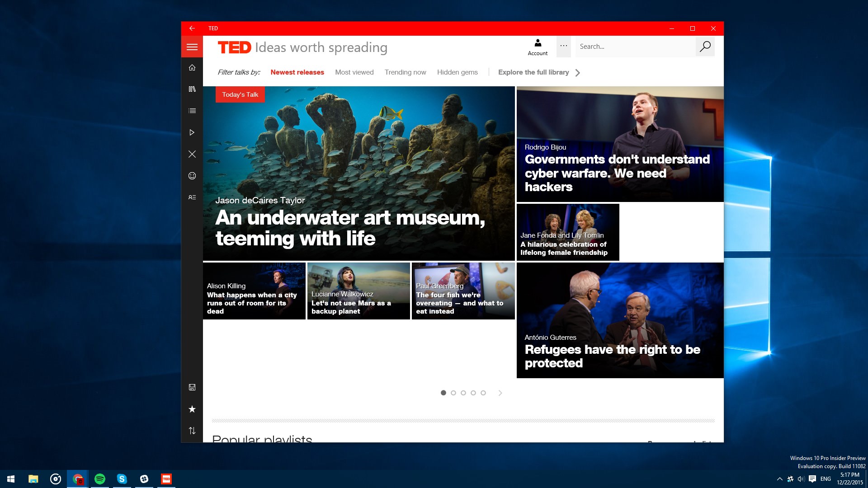The height and width of the screenshot is (488, 868).
Task: Show hidden tray icons with the up chevron
Action: click(779, 479)
